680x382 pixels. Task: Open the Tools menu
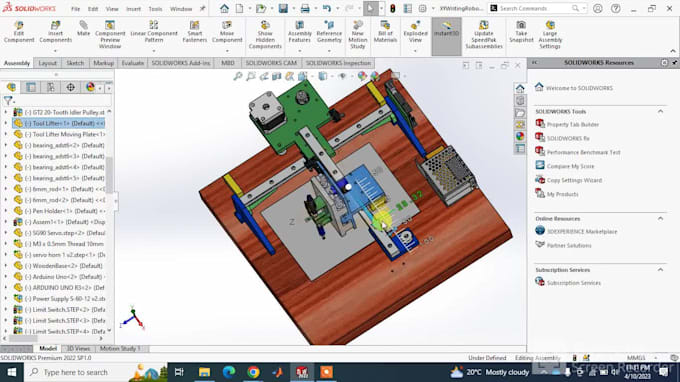tap(155, 9)
